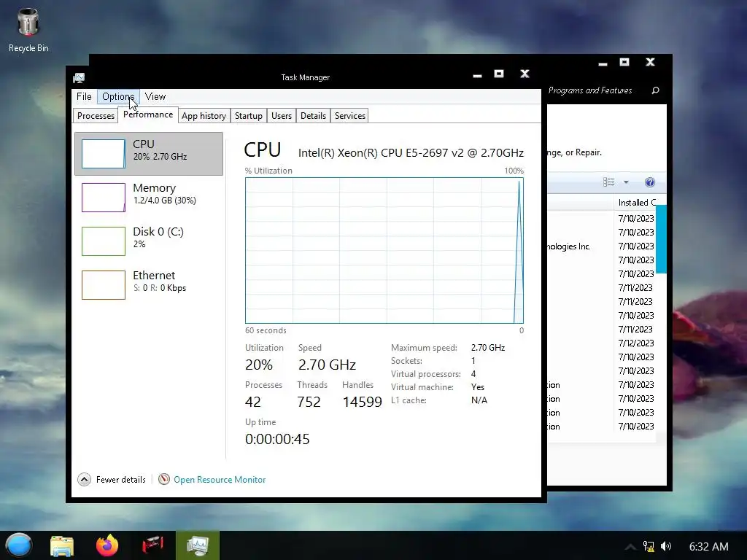Click the processes count 42
The height and width of the screenshot is (560, 747).
(x=253, y=402)
